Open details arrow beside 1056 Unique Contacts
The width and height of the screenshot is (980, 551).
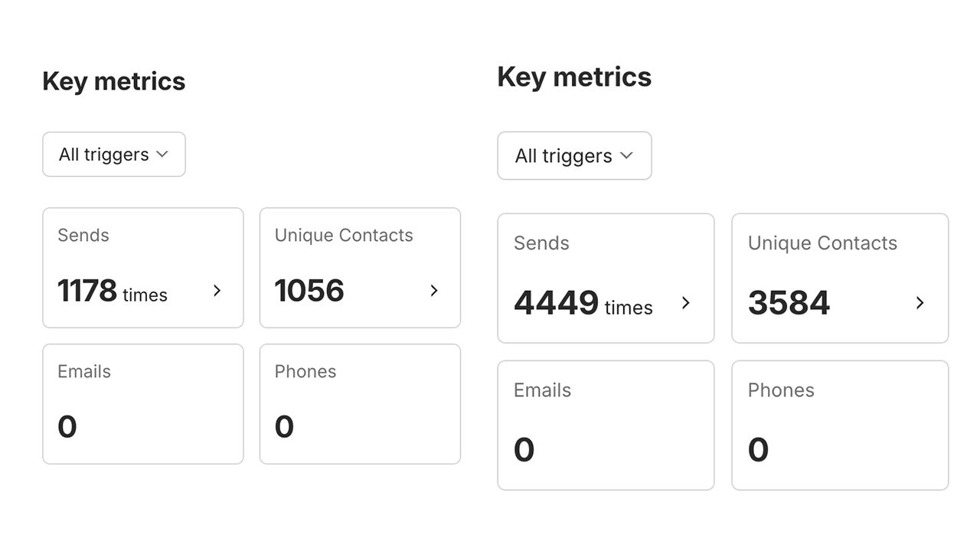tap(434, 291)
